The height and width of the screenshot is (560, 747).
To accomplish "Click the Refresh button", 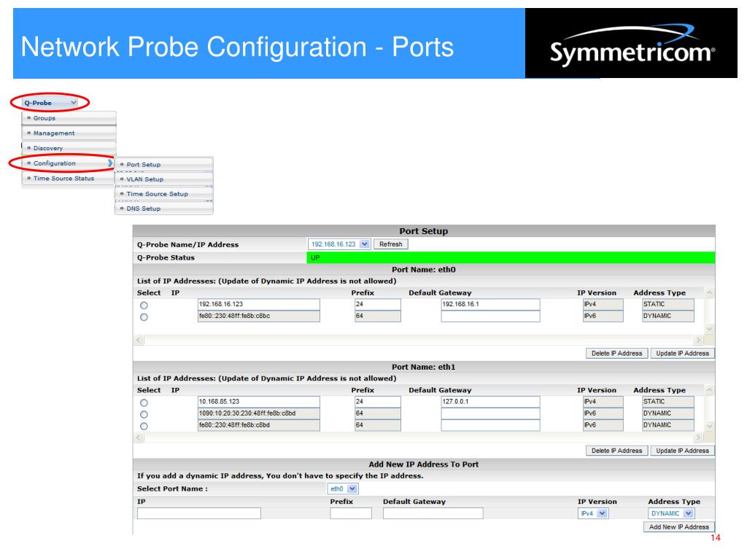I will click(x=391, y=244).
